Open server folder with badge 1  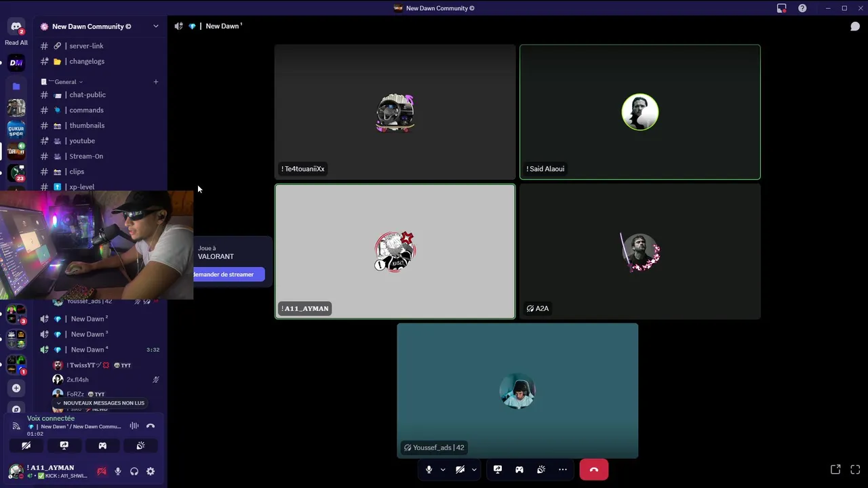click(16, 365)
